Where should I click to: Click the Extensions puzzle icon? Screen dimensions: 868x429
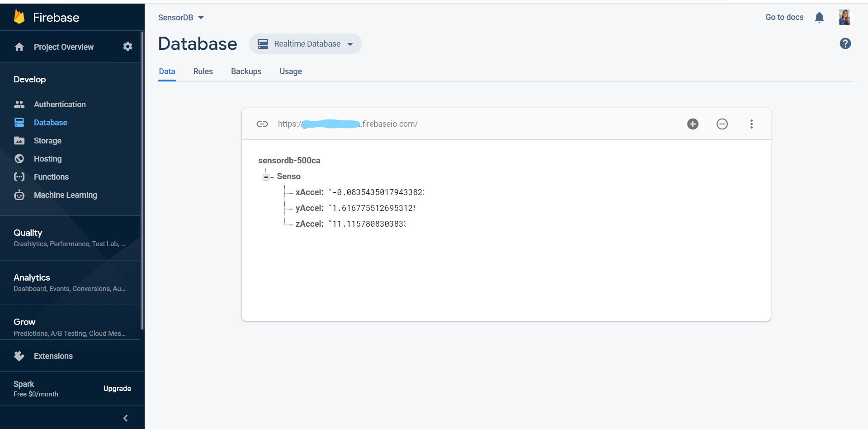coord(19,356)
